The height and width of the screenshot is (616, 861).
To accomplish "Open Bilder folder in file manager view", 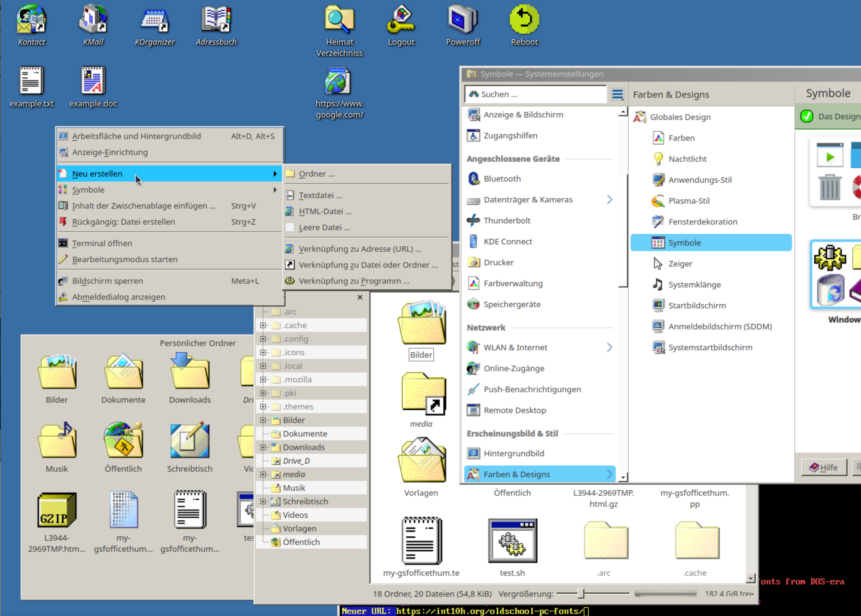I will pyautogui.click(x=421, y=331).
